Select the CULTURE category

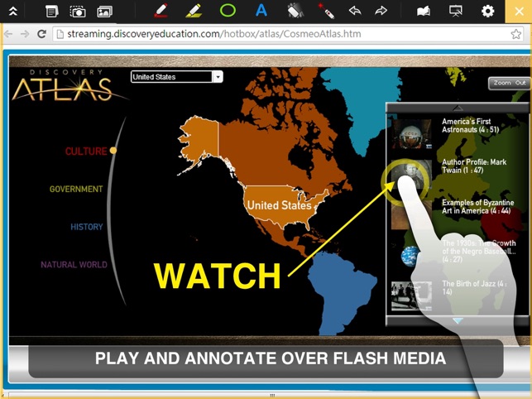pyautogui.click(x=86, y=151)
